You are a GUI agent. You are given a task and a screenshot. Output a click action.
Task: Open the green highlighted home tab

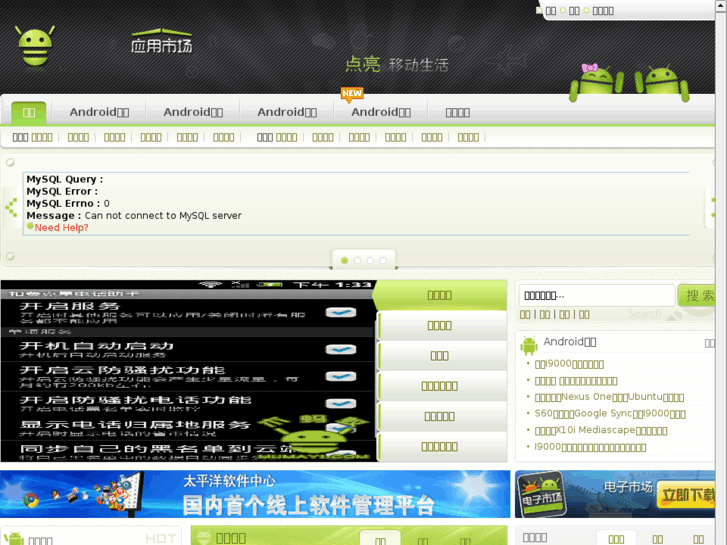[29, 113]
